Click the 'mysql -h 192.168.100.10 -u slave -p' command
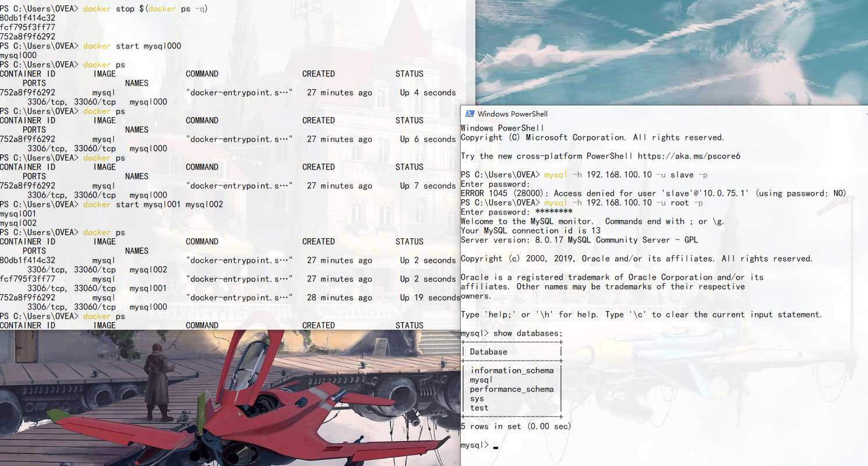The image size is (868, 466). 626,175
